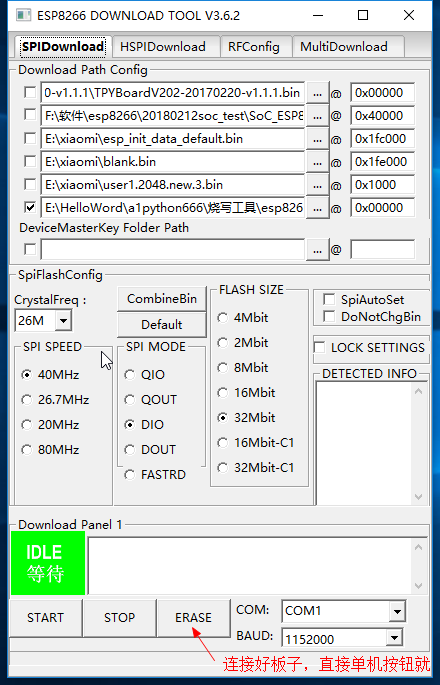
Task: Edit the 0x1fe000 address field
Action: point(382,162)
